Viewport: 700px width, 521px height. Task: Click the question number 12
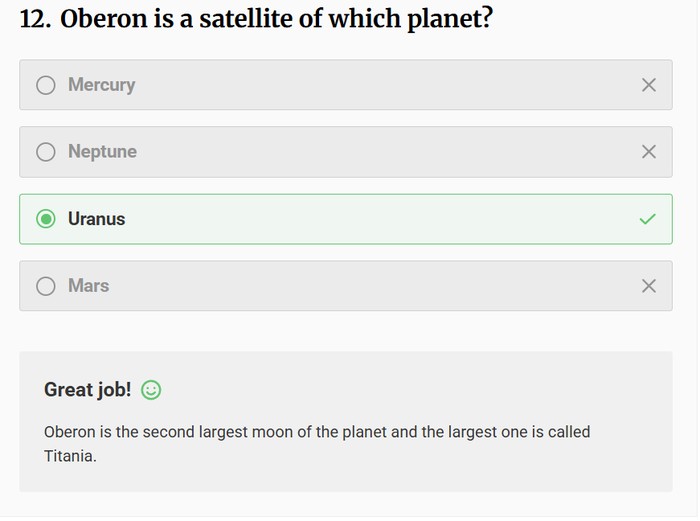(x=35, y=19)
